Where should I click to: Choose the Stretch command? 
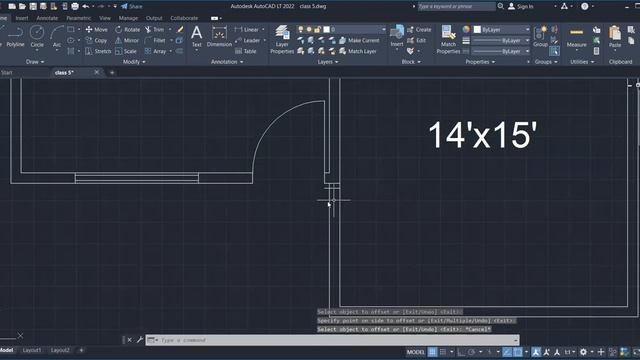tap(98, 51)
